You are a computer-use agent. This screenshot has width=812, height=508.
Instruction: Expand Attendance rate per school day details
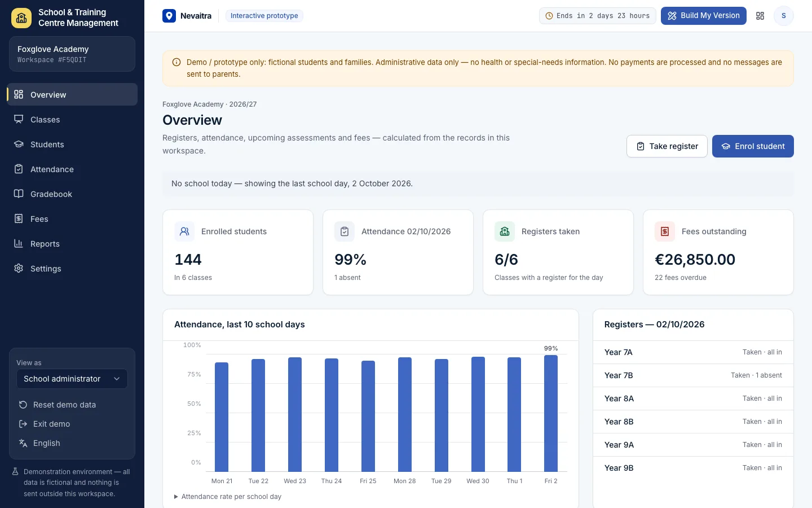click(228, 497)
